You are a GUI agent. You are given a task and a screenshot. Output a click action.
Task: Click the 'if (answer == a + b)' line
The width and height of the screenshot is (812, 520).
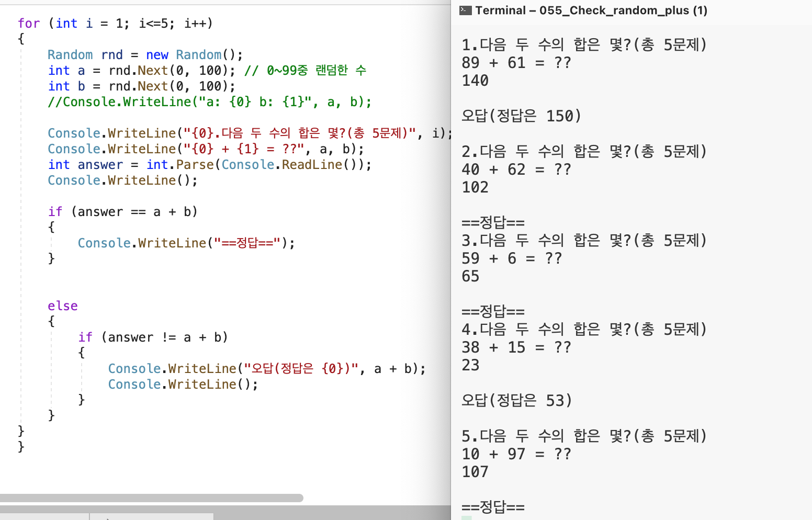coord(123,212)
